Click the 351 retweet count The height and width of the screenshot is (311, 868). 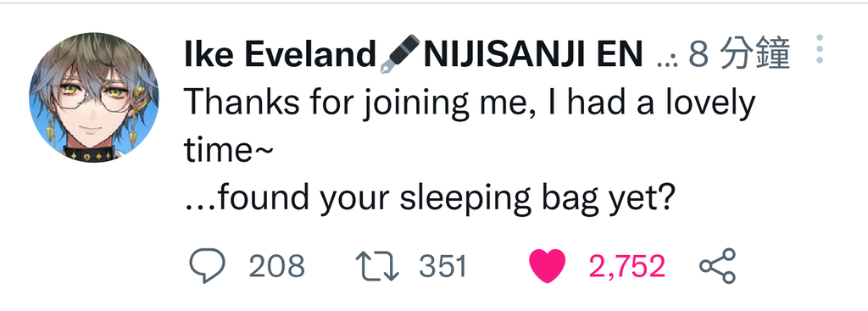pyautogui.click(x=443, y=266)
